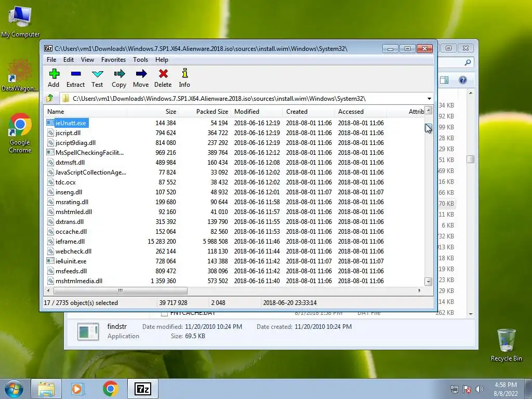Click the red Delete icon
This screenshot has height=399, width=532.
(x=163, y=78)
